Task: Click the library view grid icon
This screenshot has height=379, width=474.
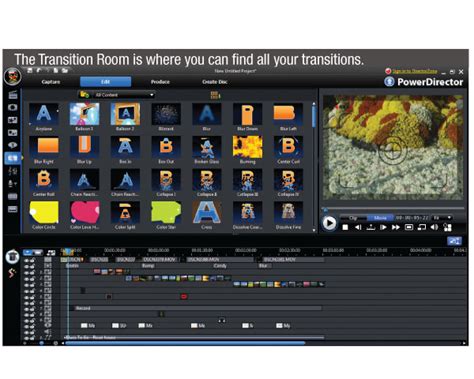Action: pyautogui.click(x=215, y=95)
